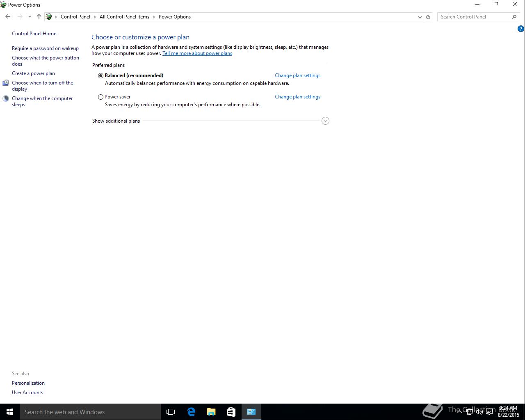Change plan settings for Power saver plan
The width and height of the screenshot is (525, 420).
tap(297, 97)
